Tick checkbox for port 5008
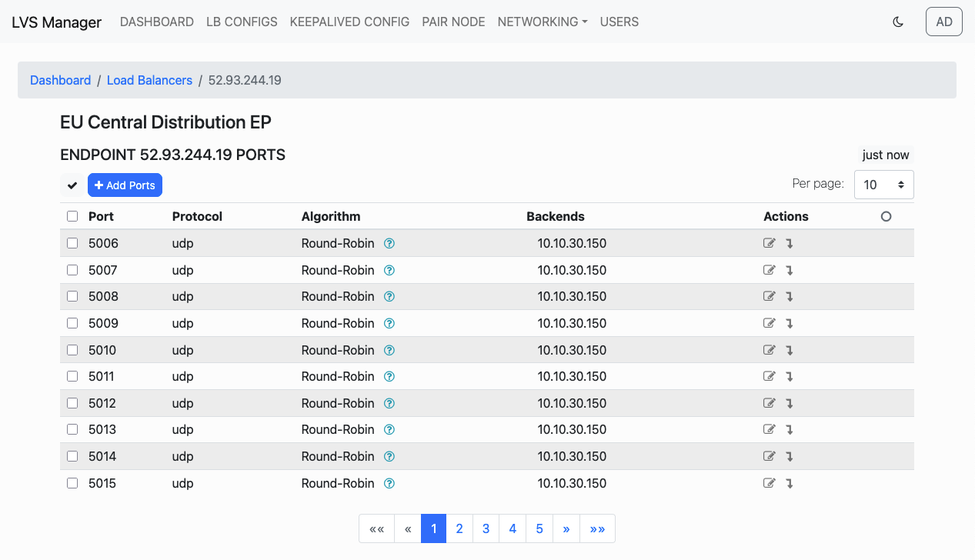Viewport: 975px width, 560px height. click(x=72, y=297)
